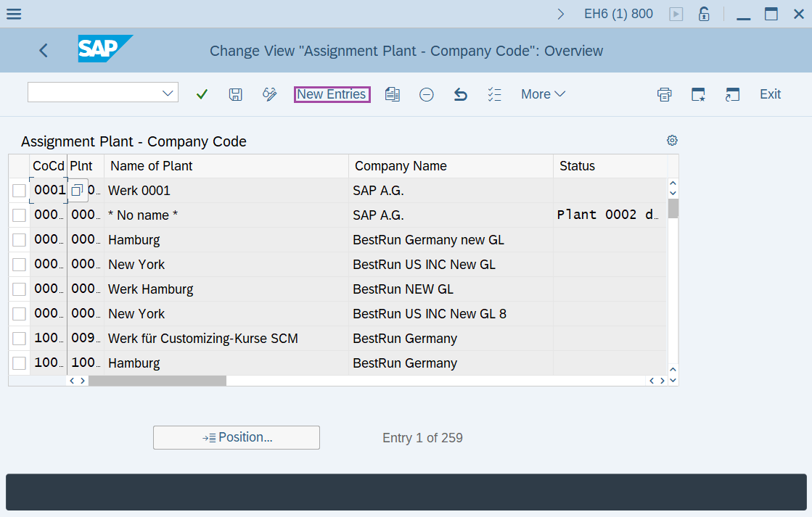Viewport: 812px width, 517px height.
Task: Switch to display mode using the pencil icon
Action: tap(269, 94)
